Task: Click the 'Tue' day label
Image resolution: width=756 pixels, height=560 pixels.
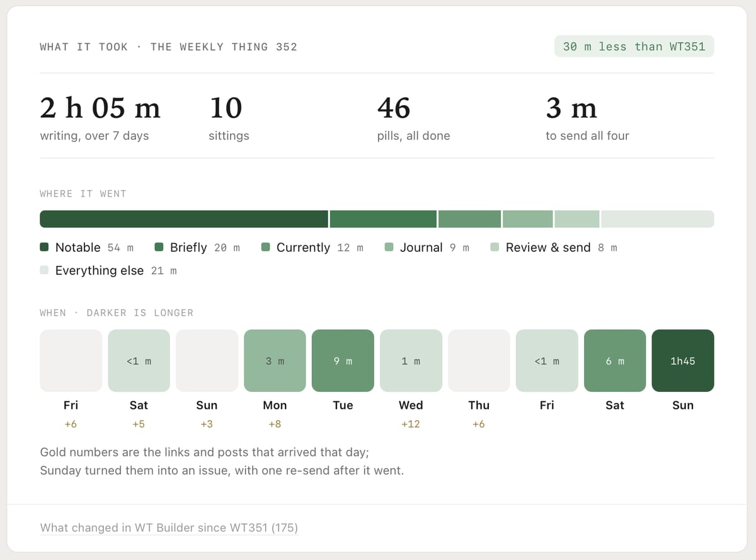Action: point(343,405)
